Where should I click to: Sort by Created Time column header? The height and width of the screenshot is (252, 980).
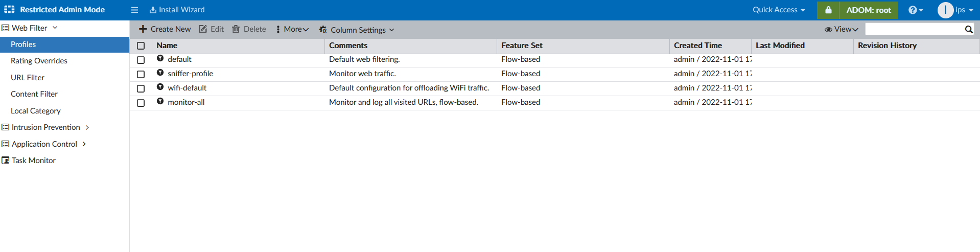tap(697, 45)
